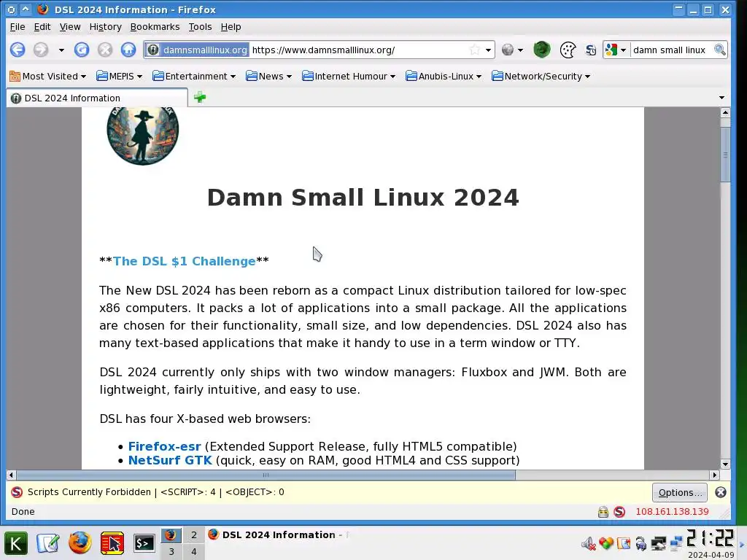Dismiss the NoScript notification bar
This screenshot has height=560, width=747.
pyautogui.click(x=721, y=492)
